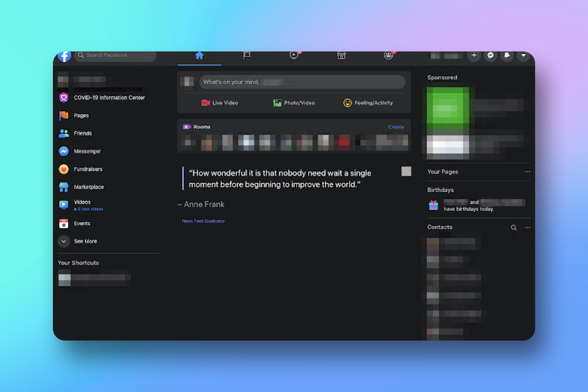
Task: Click the plus Create button in top bar
Action: click(x=474, y=55)
